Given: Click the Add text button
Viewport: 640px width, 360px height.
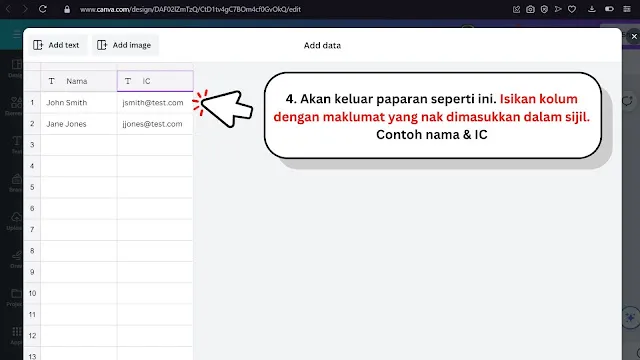Looking at the screenshot, I should (x=57, y=45).
